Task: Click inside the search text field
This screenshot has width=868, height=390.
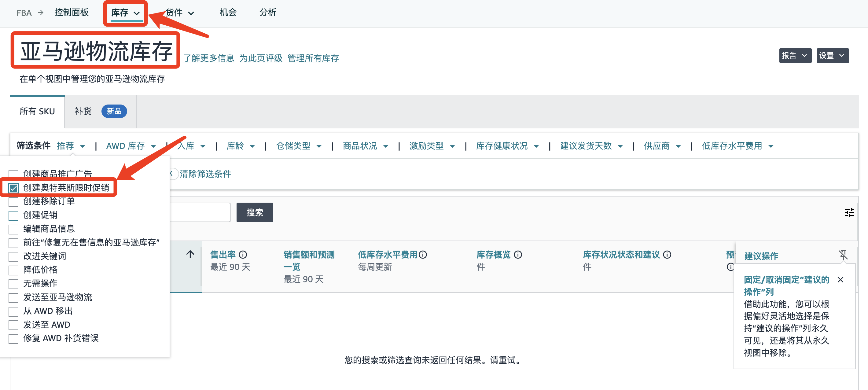Action: (200, 212)
